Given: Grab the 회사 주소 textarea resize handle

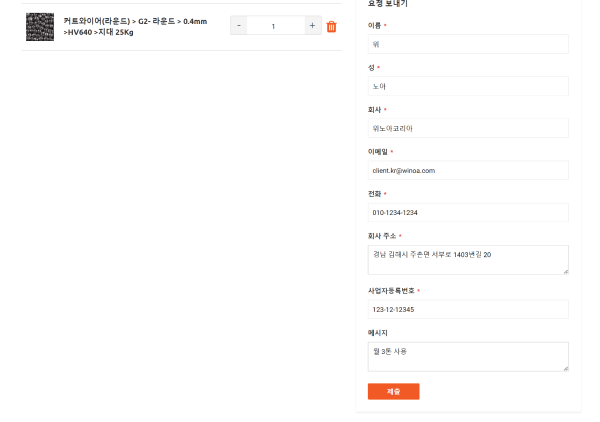Looking at the screenshot, I should (565, 271).
